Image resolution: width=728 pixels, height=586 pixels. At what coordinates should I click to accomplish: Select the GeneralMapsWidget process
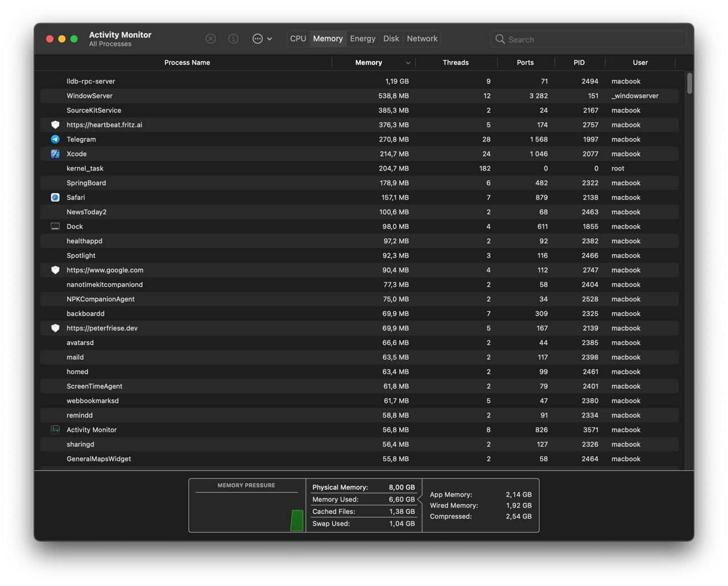(359, 459)
